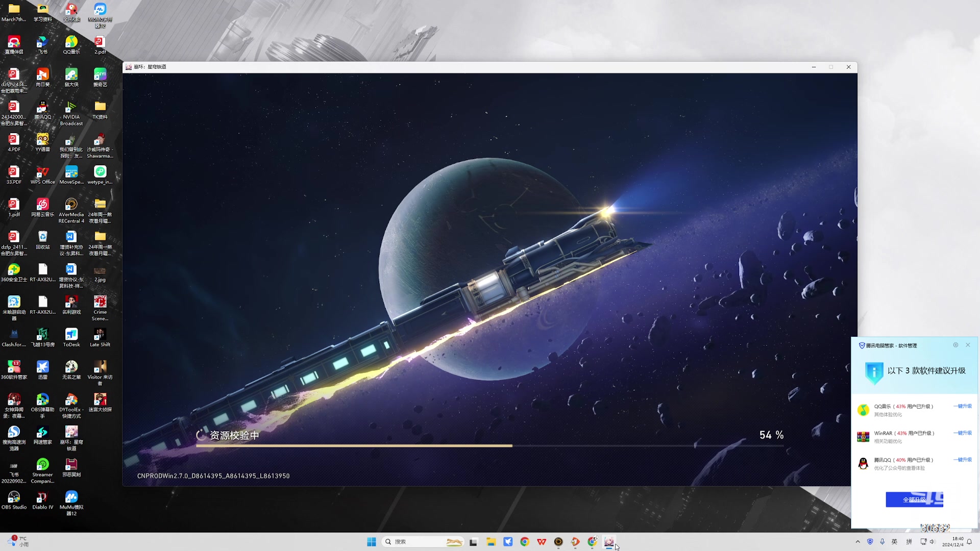Open the 爱奇艺 desktop shortcut
980x551 pixels.
[x=100, y=78]
